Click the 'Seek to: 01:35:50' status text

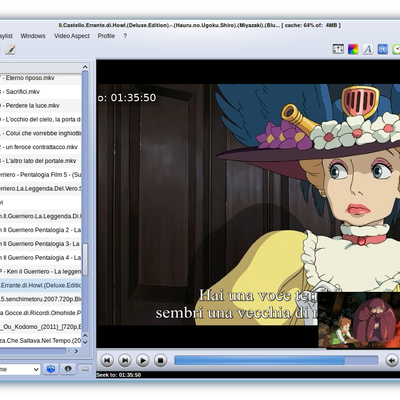[x=119, y=375]
